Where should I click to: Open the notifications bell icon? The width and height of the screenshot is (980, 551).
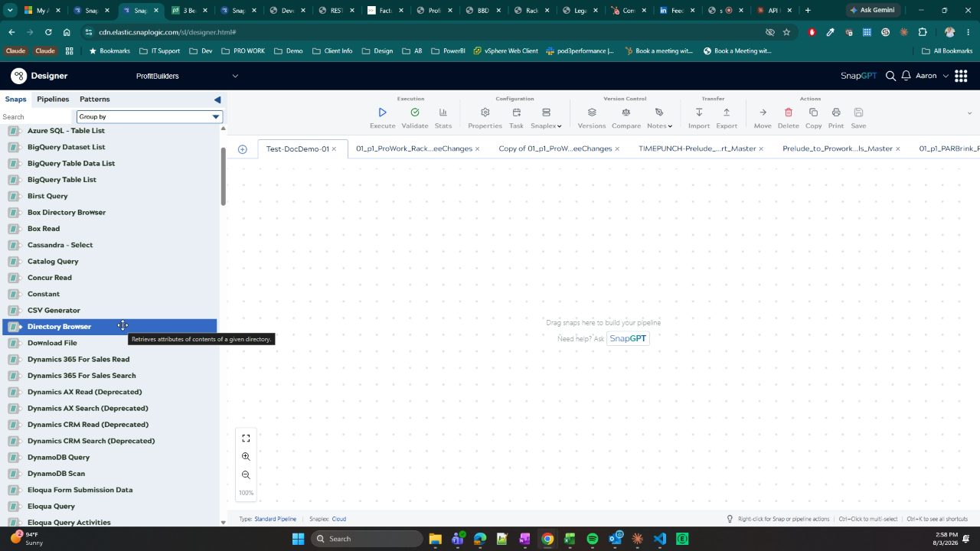[x=906, y=76]
